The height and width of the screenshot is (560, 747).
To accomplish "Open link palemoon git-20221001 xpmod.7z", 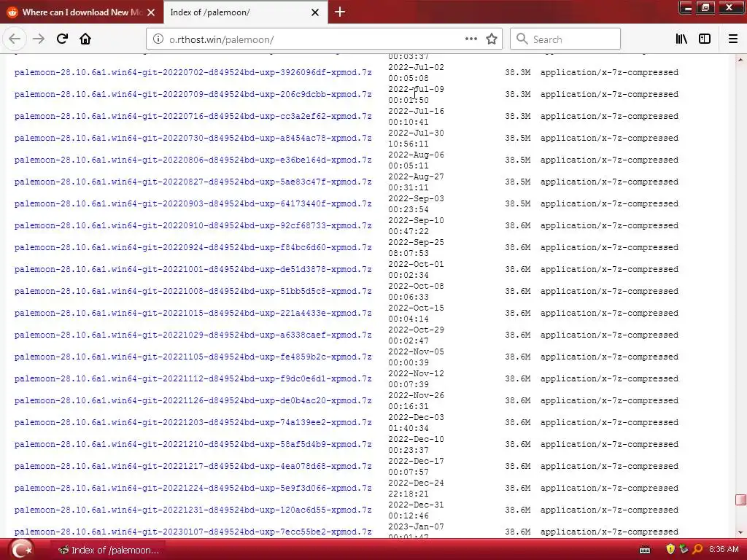I will [x=193, y=270].
